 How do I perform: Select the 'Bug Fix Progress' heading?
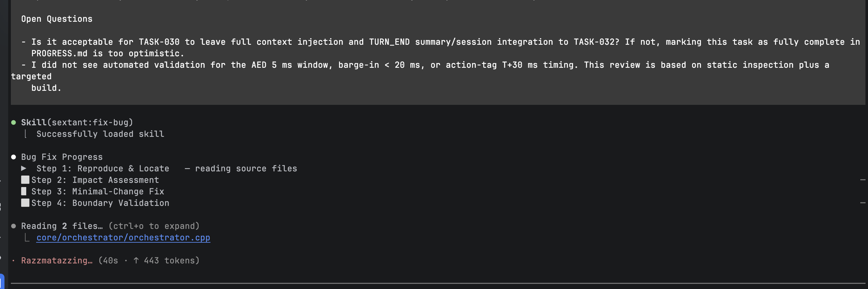click(62, 157)
